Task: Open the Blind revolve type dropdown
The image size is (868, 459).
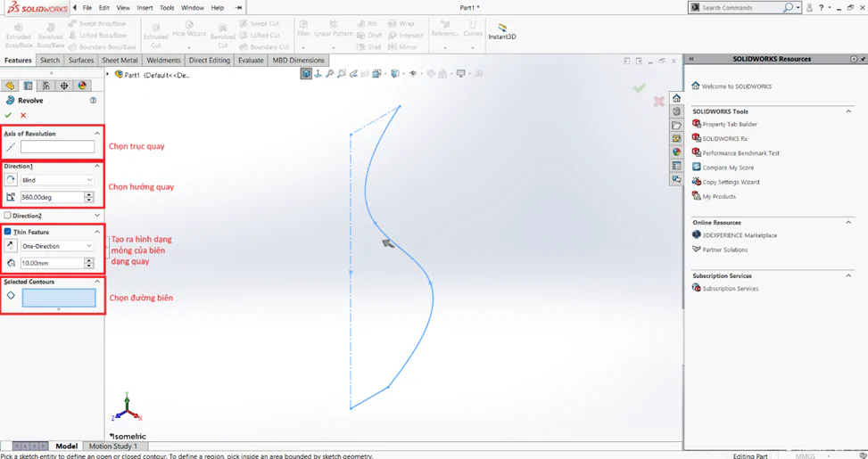Action: point(58,180)
